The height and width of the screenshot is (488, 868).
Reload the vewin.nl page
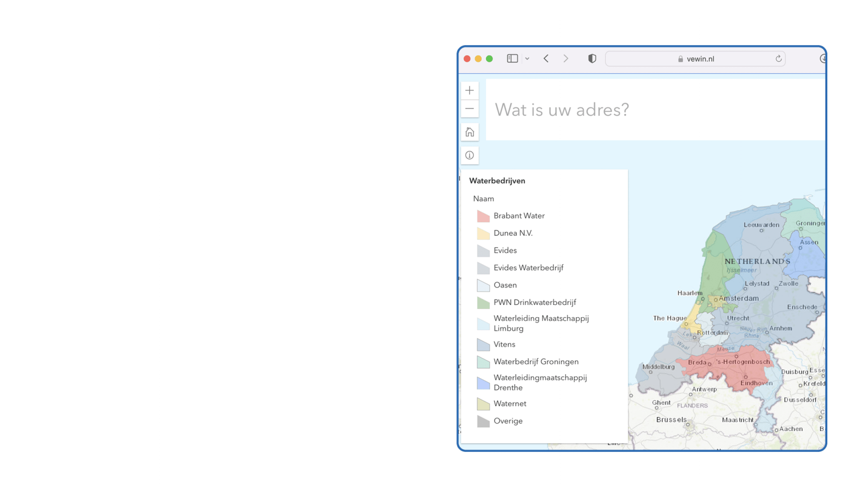(x=778, y=59)
